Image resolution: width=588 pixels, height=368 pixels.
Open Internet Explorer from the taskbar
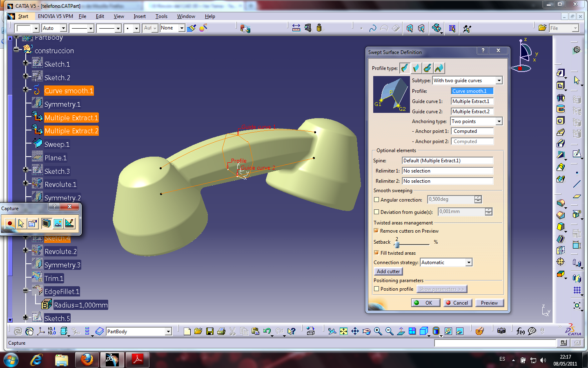click(36, 360)
